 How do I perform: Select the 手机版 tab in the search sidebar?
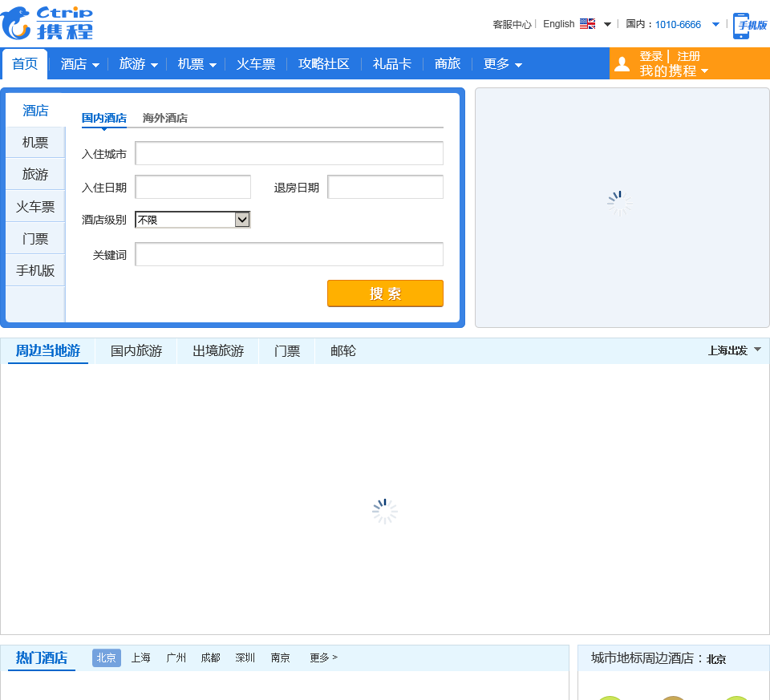[x=35, y=270]
